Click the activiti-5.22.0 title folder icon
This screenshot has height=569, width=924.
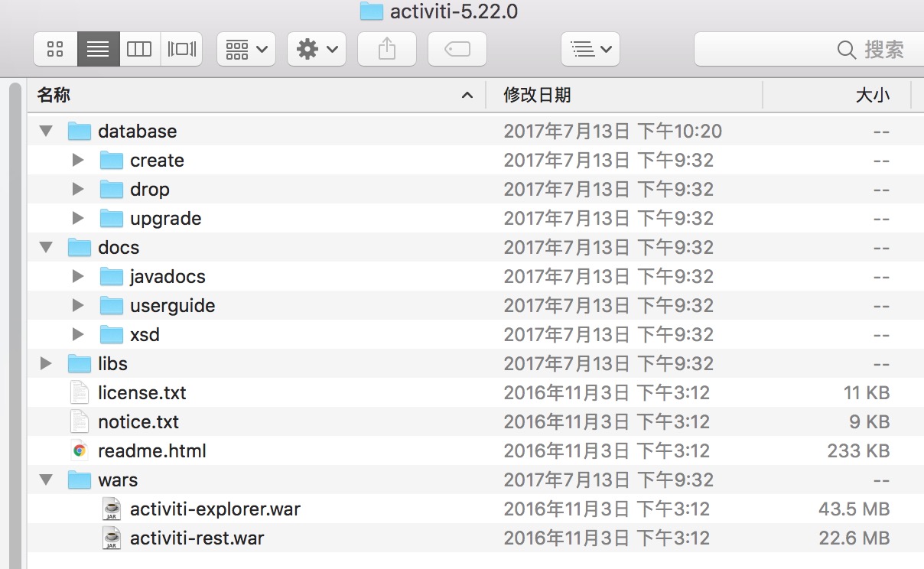tap(371, 11)
